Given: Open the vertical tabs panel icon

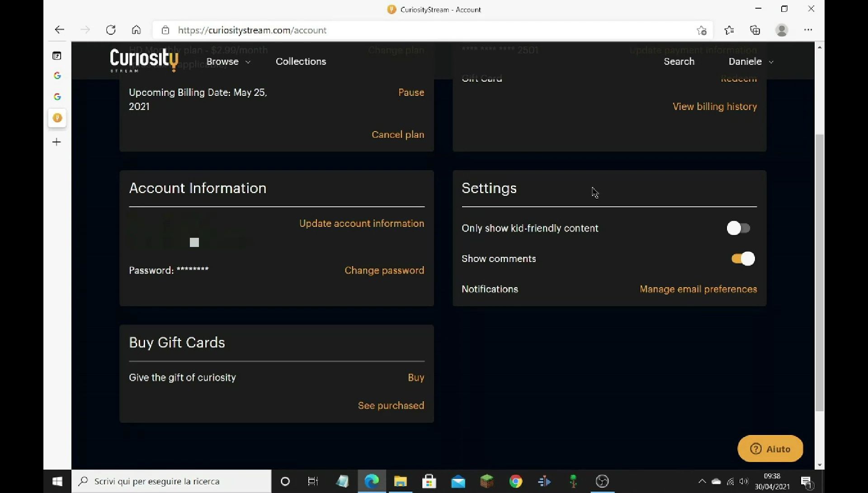Looking at the screenshot, I should coord(57,56).
